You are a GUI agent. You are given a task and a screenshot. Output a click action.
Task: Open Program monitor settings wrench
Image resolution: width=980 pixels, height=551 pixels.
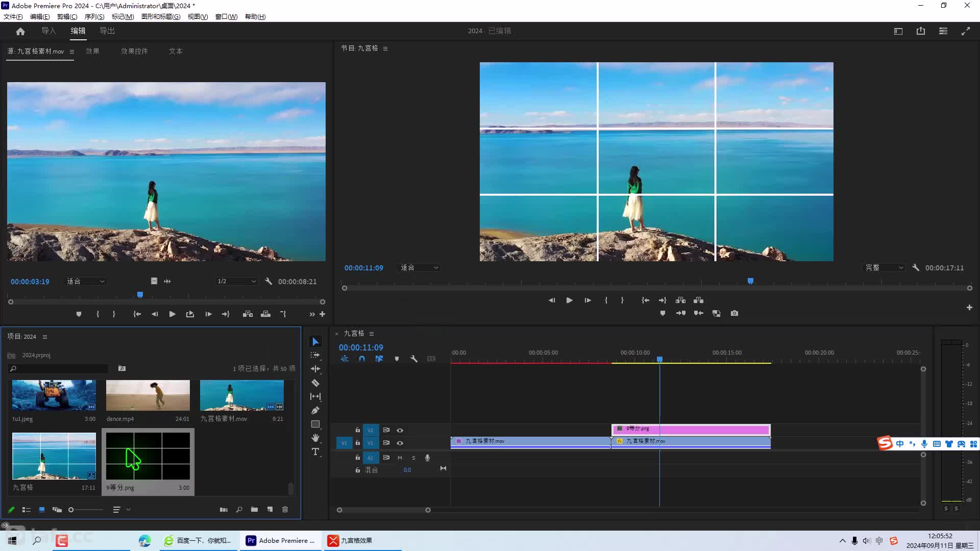pyautogui.click(x=916, y=267)
